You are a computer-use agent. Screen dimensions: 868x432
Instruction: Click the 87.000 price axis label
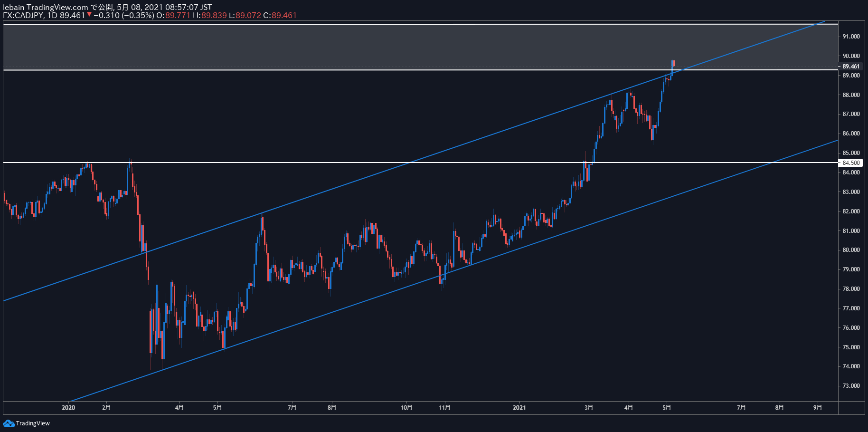pyautogui.click(x=851, y=114)
